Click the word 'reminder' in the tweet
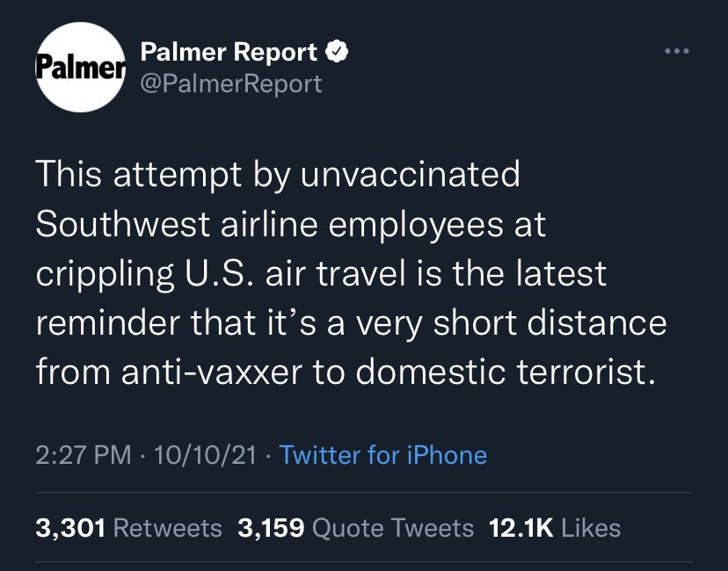 tap(107, 322)
